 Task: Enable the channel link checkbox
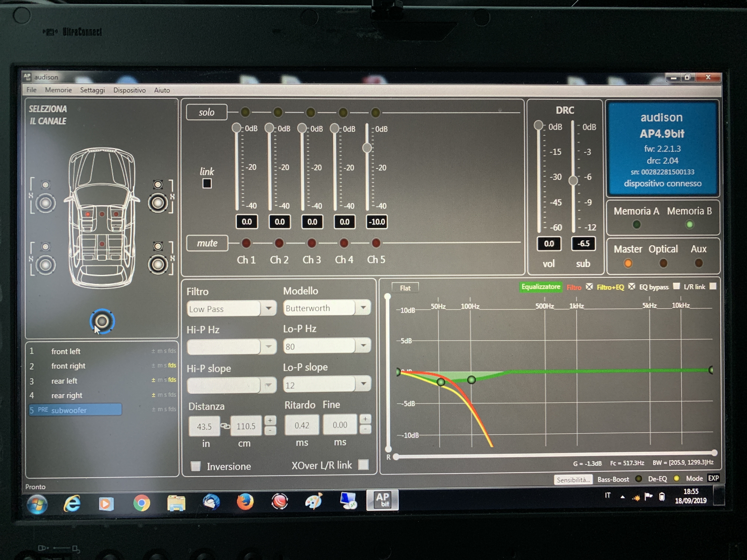[207, 184]
